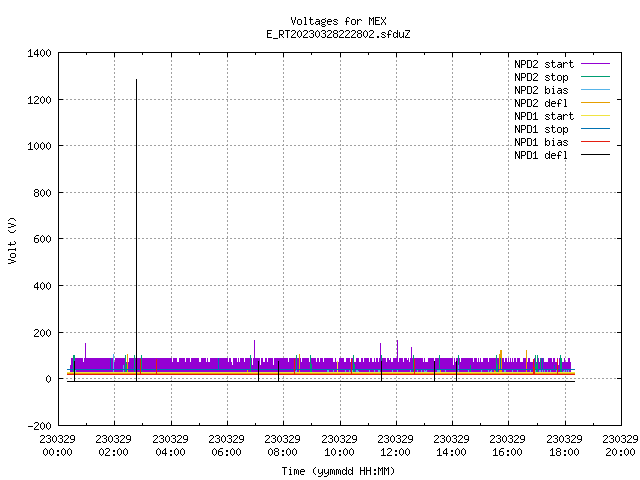Click the tall black NPD1 defl spike near 1300 V
640x480 pixels.
136,229
